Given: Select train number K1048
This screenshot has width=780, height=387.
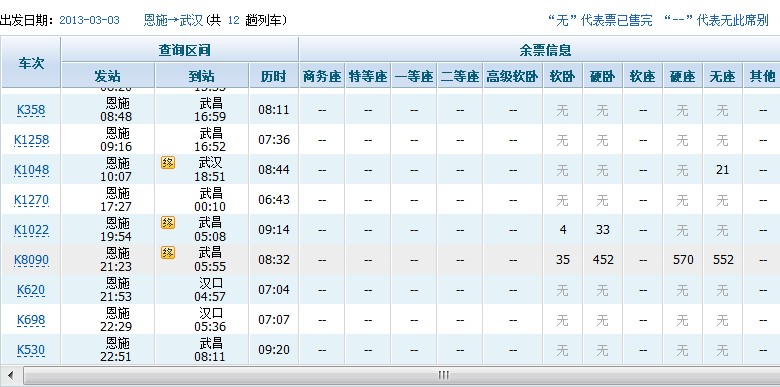Looking at the screenshot, I should (31, 170).
